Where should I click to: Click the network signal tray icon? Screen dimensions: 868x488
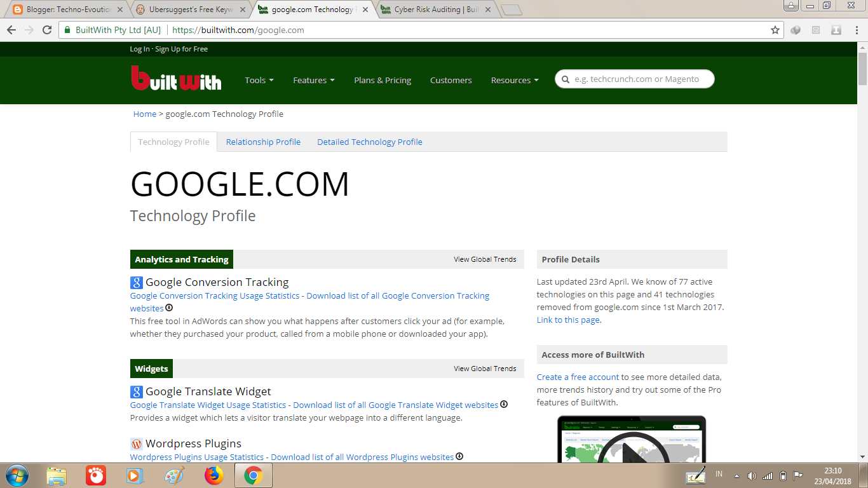click(768, 476)
